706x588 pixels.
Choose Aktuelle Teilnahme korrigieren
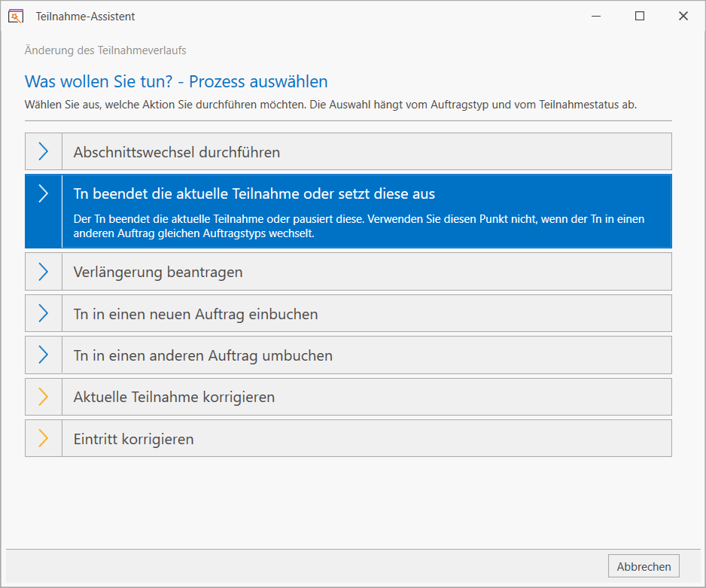click(348, 397)
